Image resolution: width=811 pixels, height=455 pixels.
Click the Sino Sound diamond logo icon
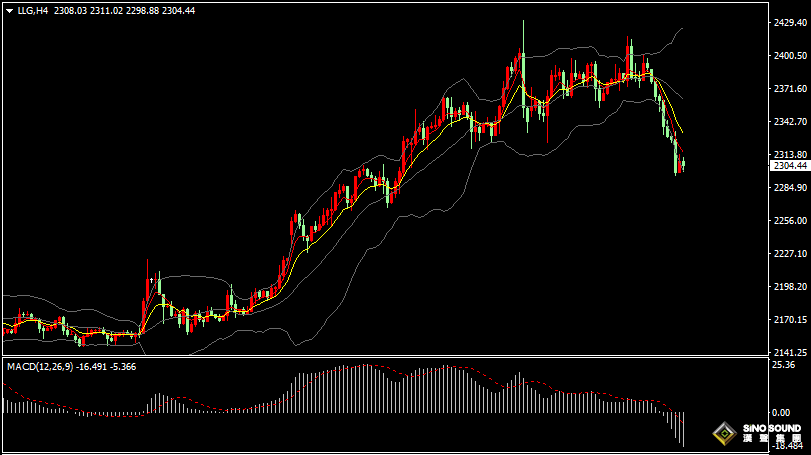tap(722, 434)
